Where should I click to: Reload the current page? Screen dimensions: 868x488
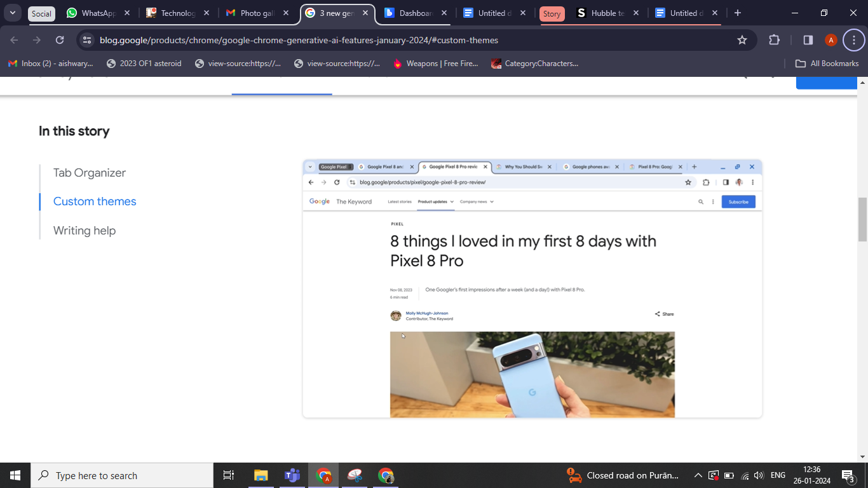coord(60,40)
